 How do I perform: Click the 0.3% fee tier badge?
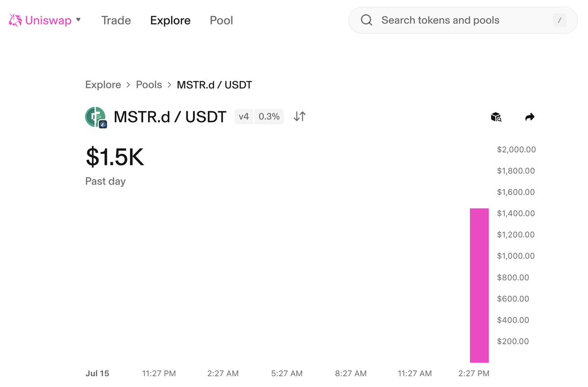tap(269, 117)
